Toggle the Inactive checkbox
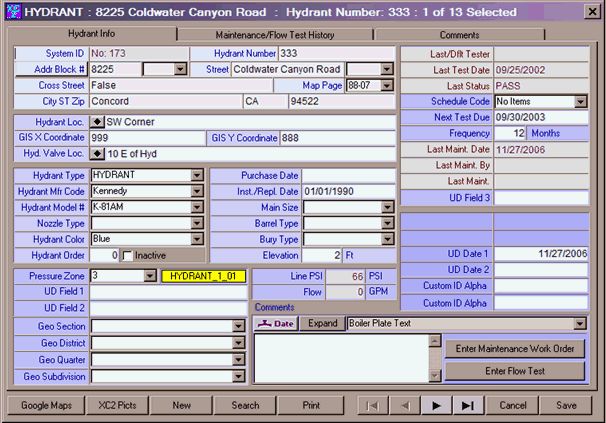Screen dimensions: 606x423 coord(128,255)
